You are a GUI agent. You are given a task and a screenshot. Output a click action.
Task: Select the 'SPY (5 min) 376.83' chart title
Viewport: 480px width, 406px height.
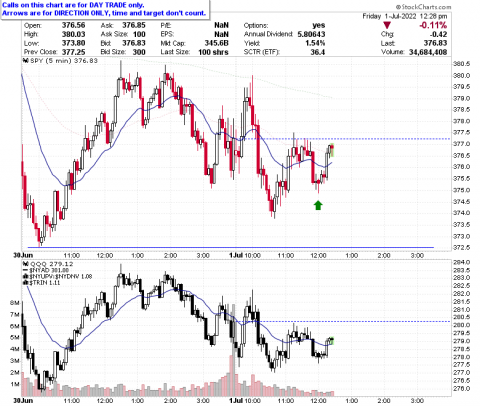(64, 61)
